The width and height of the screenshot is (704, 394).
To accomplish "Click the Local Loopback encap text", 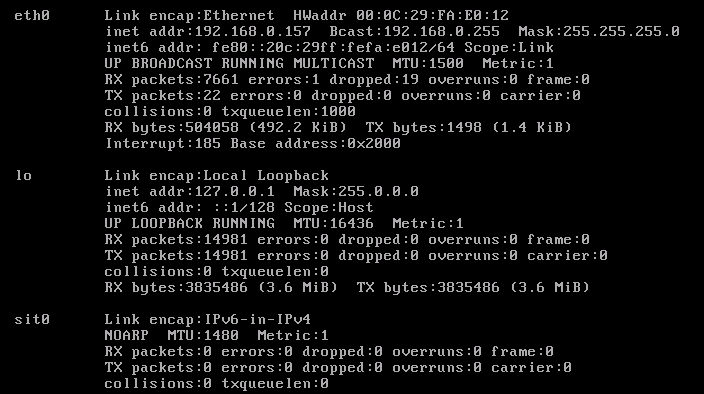I will tap(266, 175).
